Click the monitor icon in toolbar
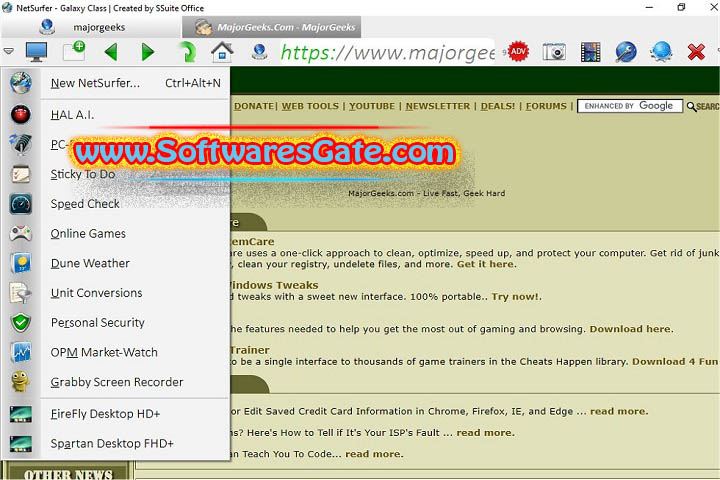This screenshot has width=720, height=480. point(36,52)
